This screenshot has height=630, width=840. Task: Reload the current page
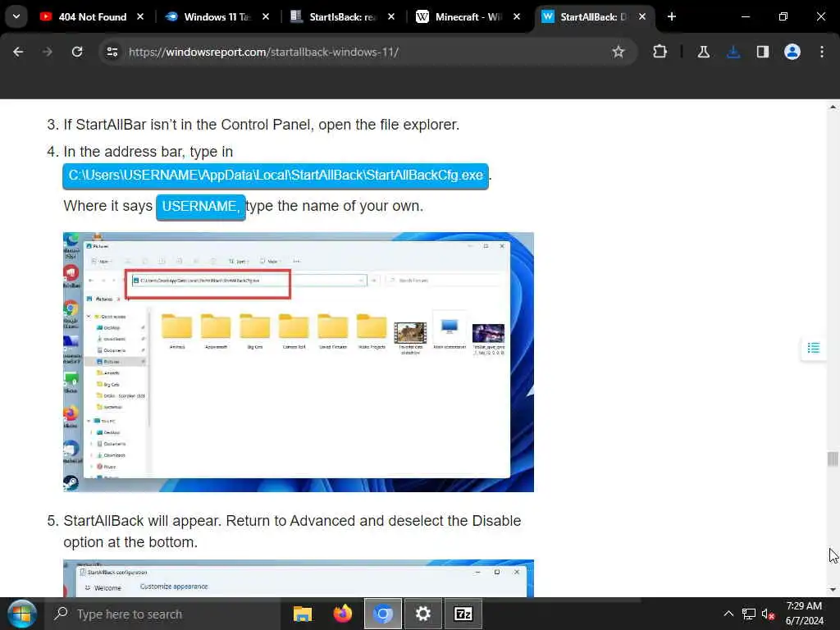[x=77, y=52]
